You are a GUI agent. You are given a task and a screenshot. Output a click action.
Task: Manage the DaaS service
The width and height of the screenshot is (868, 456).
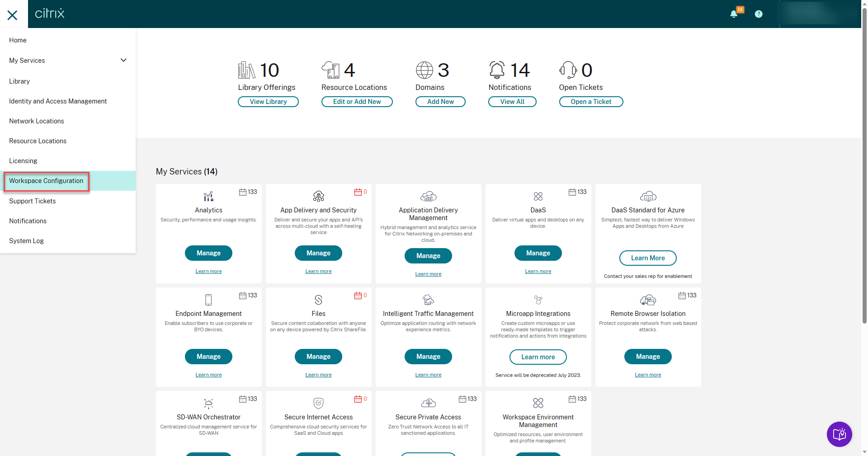[x=538, y=253]
